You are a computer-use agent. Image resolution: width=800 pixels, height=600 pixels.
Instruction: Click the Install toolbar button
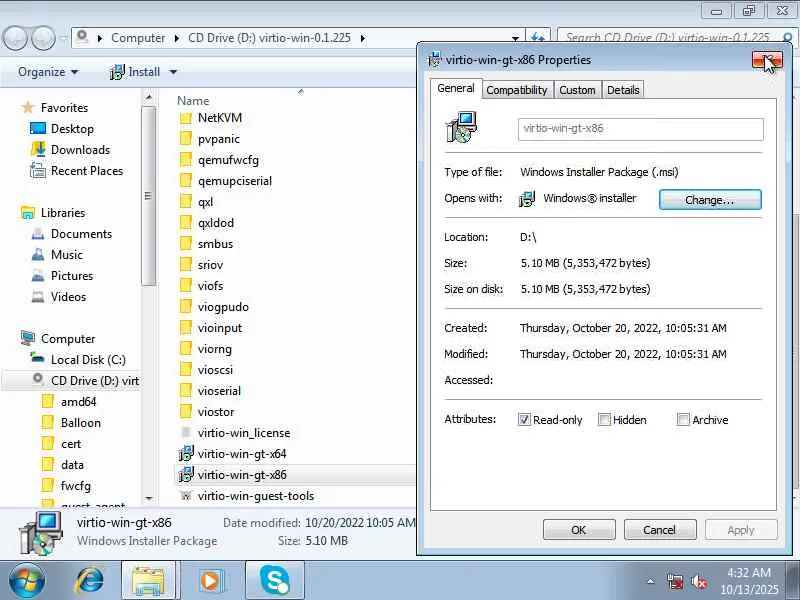pyautogui.click(x=135, y=72)
